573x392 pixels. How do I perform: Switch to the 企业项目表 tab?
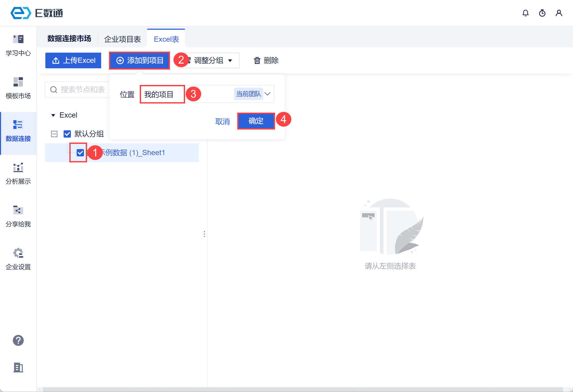[122, 39]
